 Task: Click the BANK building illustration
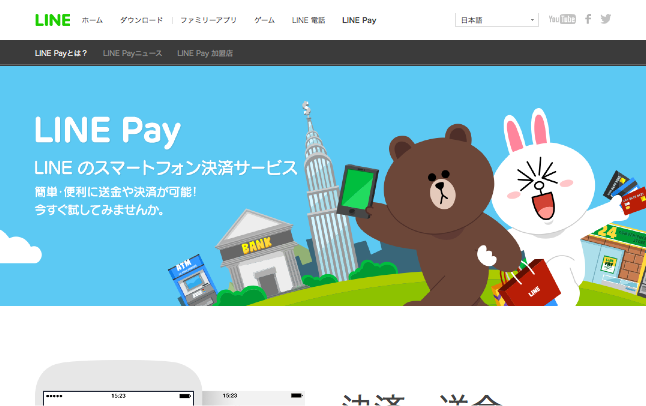click(259, 251)
